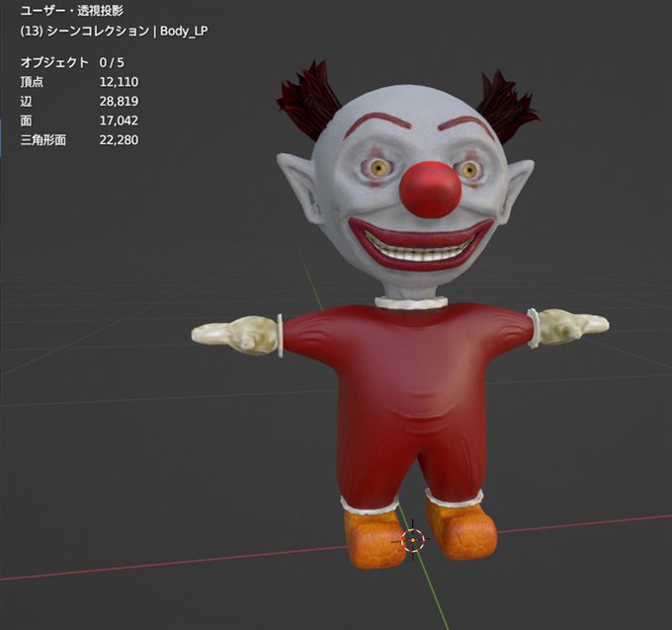The image size is (672, 630).
Task: Click the clown's grinning mouth
Action: pos(421,244)
